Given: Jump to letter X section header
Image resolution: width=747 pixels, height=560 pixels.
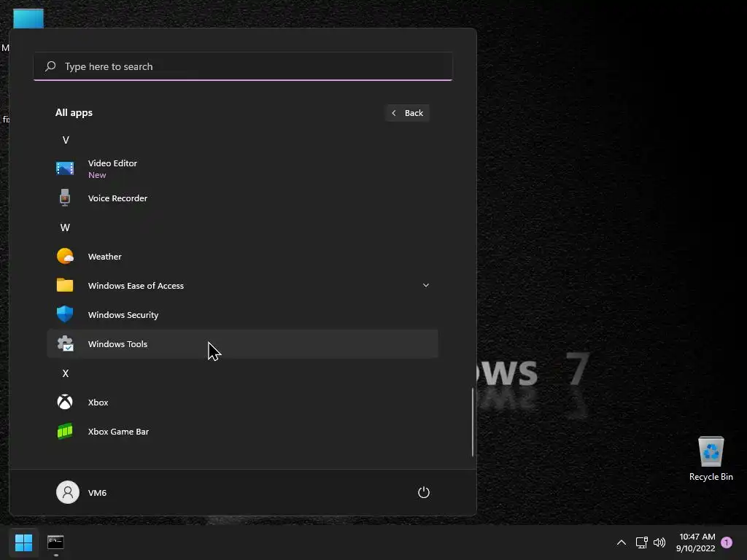Looking at the screenshot, I should tap(66, 373).
